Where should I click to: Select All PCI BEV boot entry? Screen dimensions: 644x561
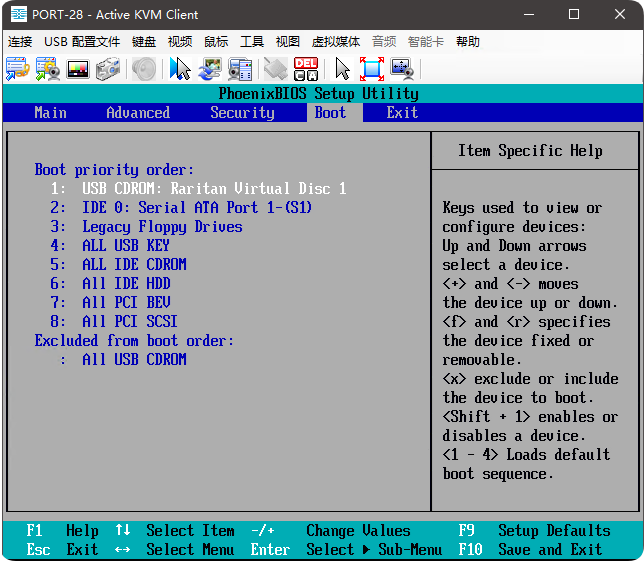[126, 302]
